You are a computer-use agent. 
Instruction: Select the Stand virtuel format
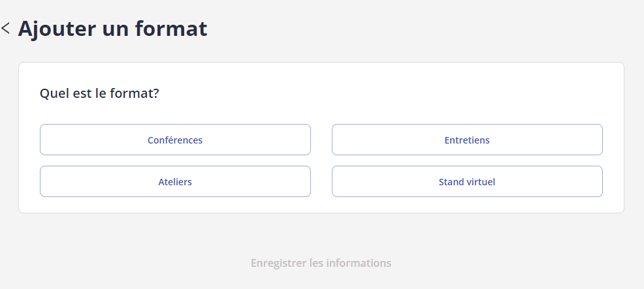coord(467,181)
